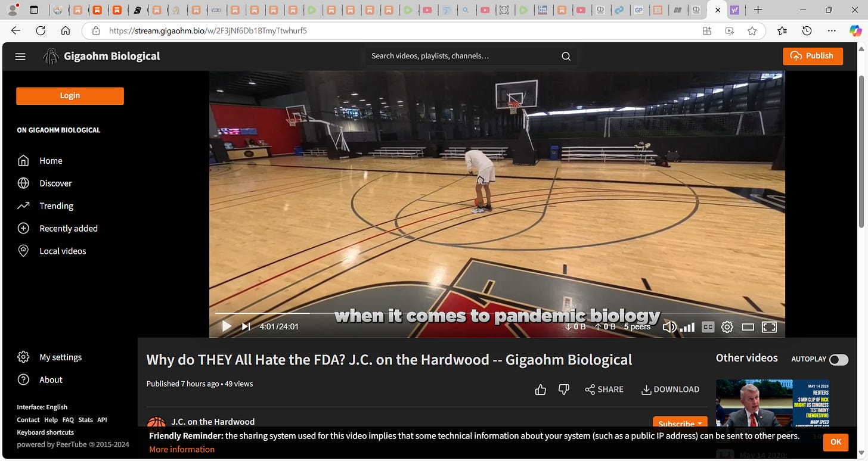Image resolution: width=868 pixels, height=461 pixels.
Task: View site information lock icon
Action: point(95,31)
